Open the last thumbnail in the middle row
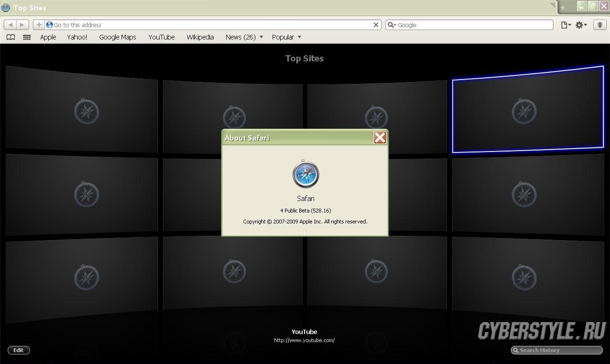This screenshot has width=610, height=364. point(528,194)
